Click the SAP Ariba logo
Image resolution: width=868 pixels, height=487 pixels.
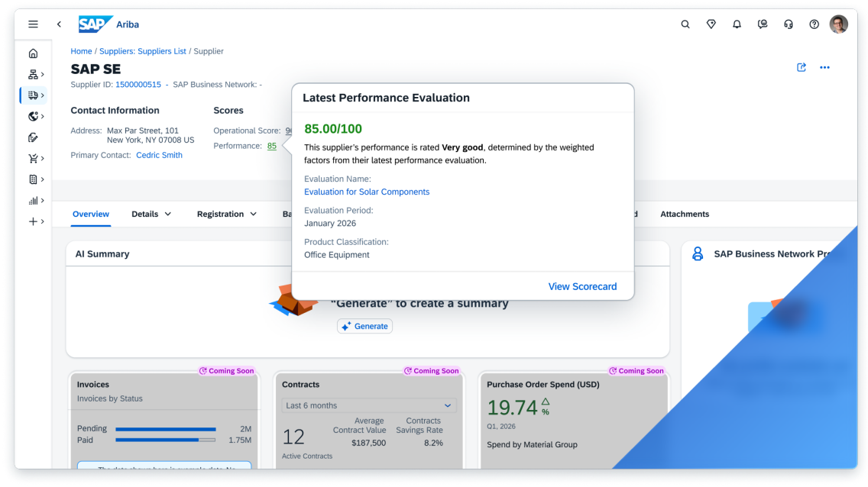(x=108, y=24)
